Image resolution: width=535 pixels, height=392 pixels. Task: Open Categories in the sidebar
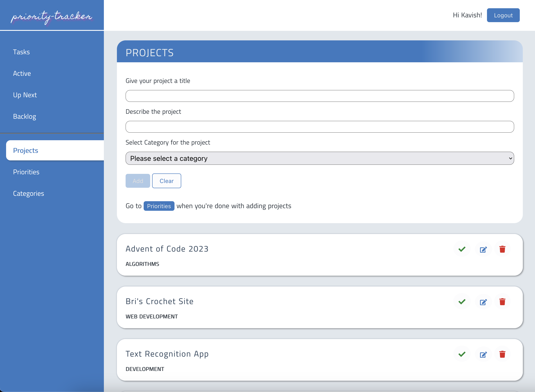point(28,193)
